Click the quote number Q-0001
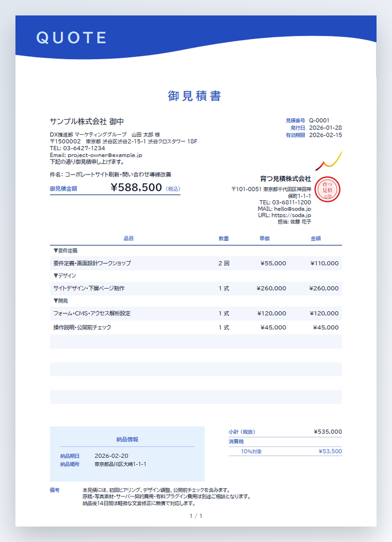The width and height of the screenshot is (392, 542). [x=319, y=120]
